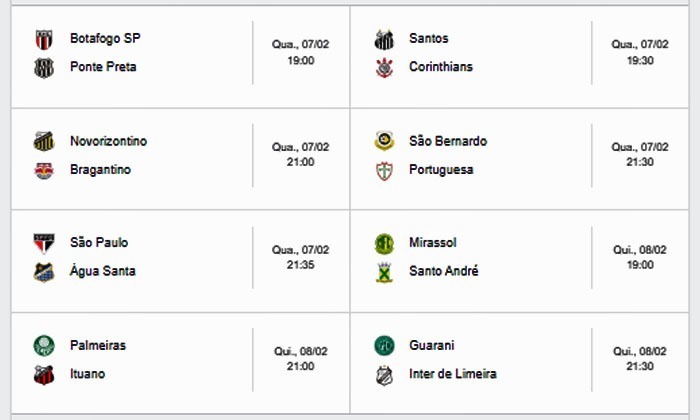Click the Palmeiras team name
Image resolution: width=700 pixels, height=420 pixels.
(x=98, y=345)
